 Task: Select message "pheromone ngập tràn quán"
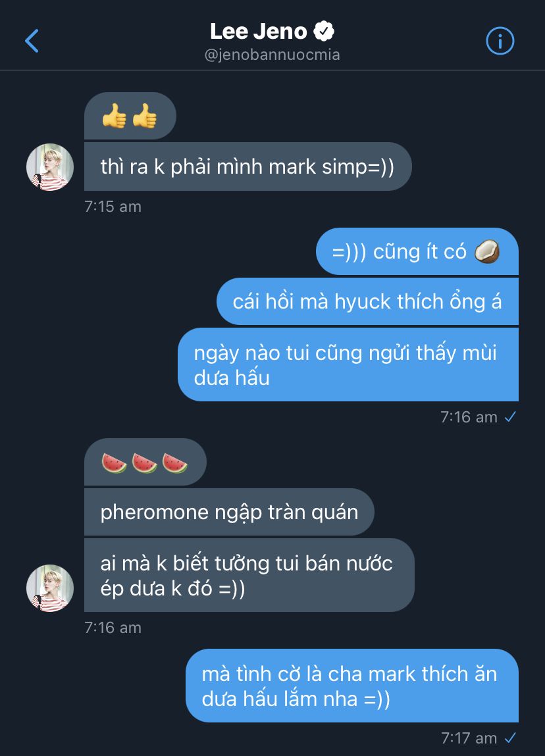[x=229, y=512]
